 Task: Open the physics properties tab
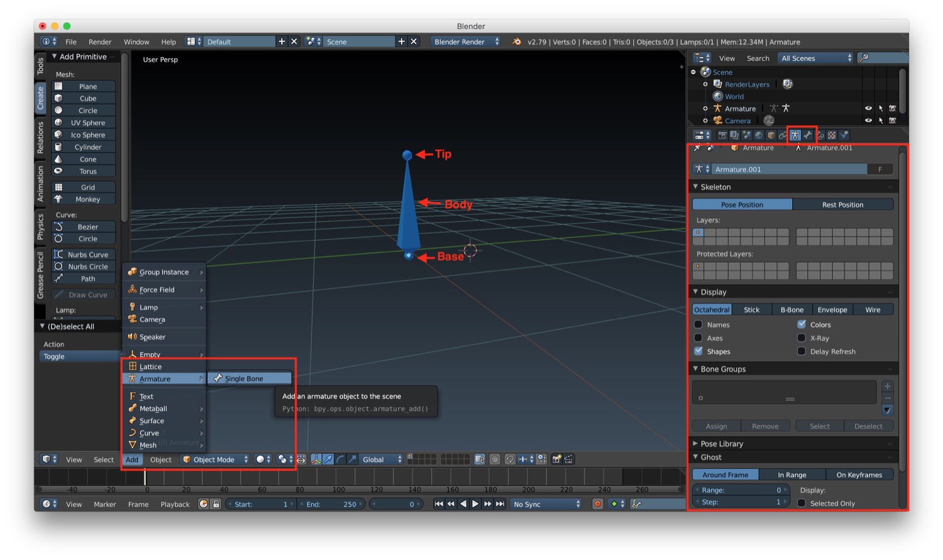click(844, 135)
